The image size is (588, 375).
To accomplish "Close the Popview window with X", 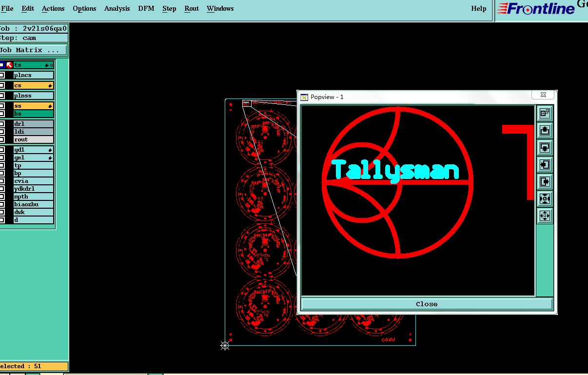I will coord(543,95).
